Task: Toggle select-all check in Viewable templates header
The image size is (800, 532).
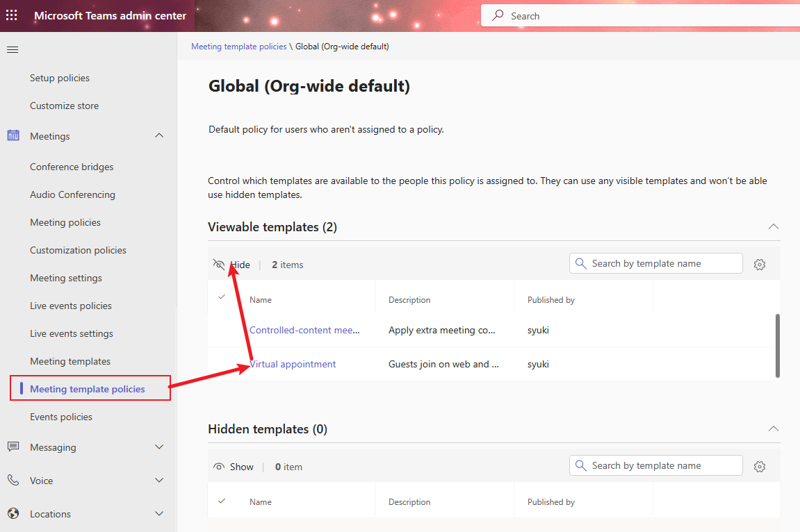Action: pos(222,297)
